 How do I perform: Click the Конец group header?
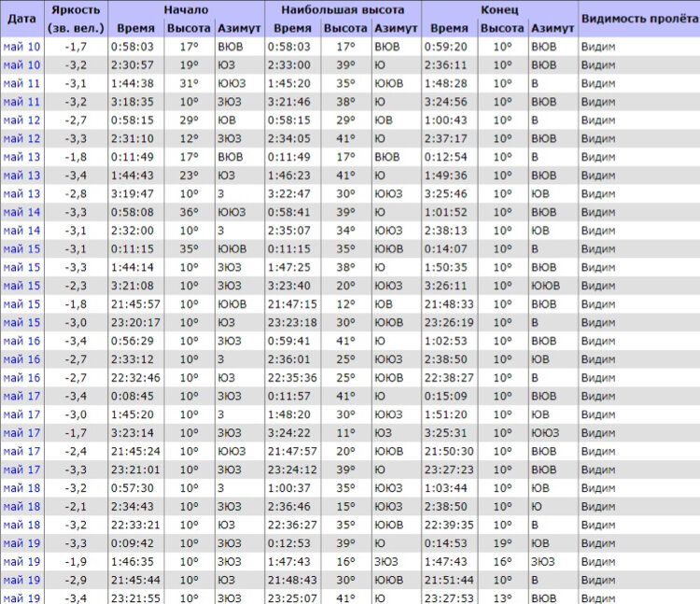[499, 9]
